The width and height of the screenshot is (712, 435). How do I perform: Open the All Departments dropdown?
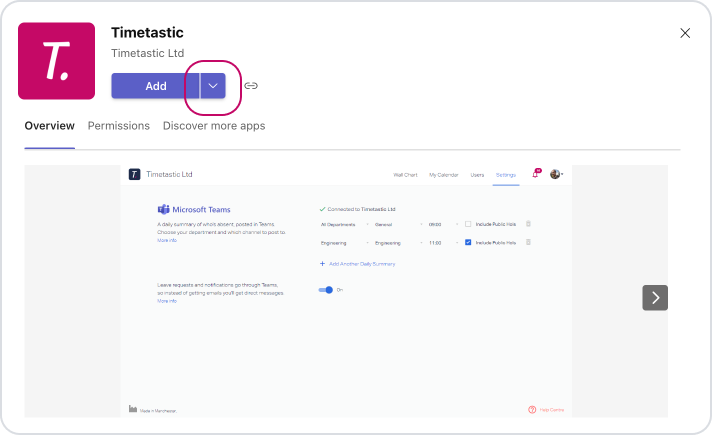(x=345, y=224)
